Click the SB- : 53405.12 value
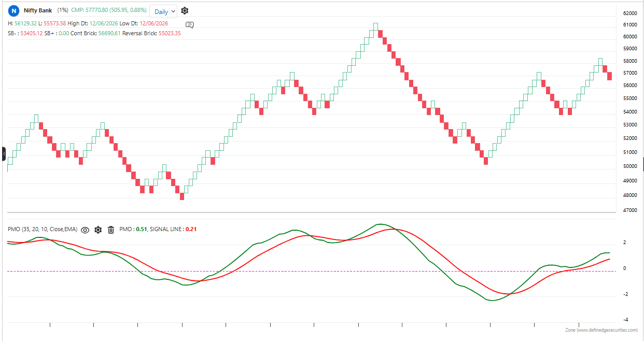644x341 pixels. 25,33
